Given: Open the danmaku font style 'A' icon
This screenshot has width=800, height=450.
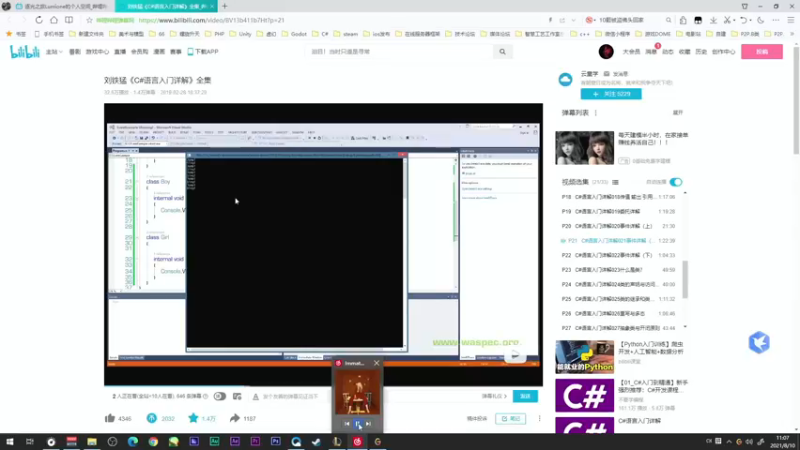Looking at the screenshot, I should 256,396.
